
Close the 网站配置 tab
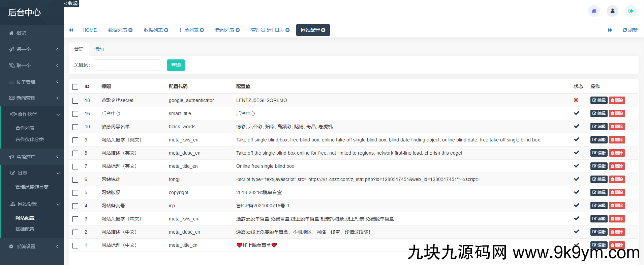(323, 30)
